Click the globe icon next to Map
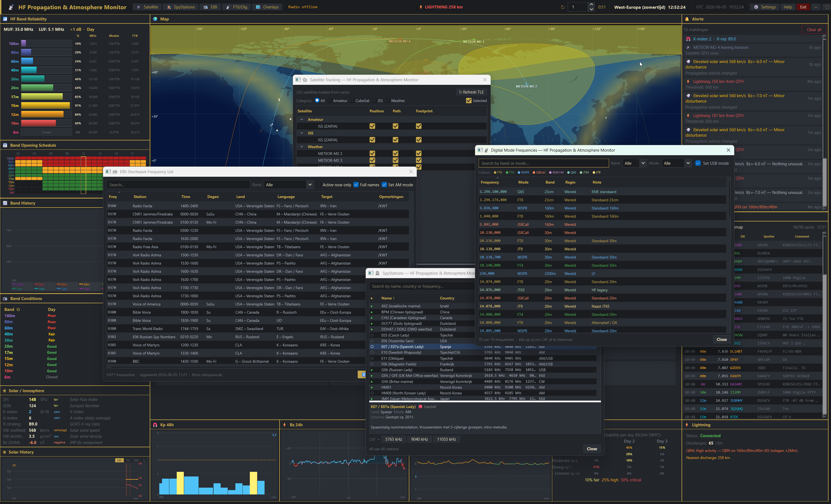This screenshot has width=831, height=504. coord(155,19)
